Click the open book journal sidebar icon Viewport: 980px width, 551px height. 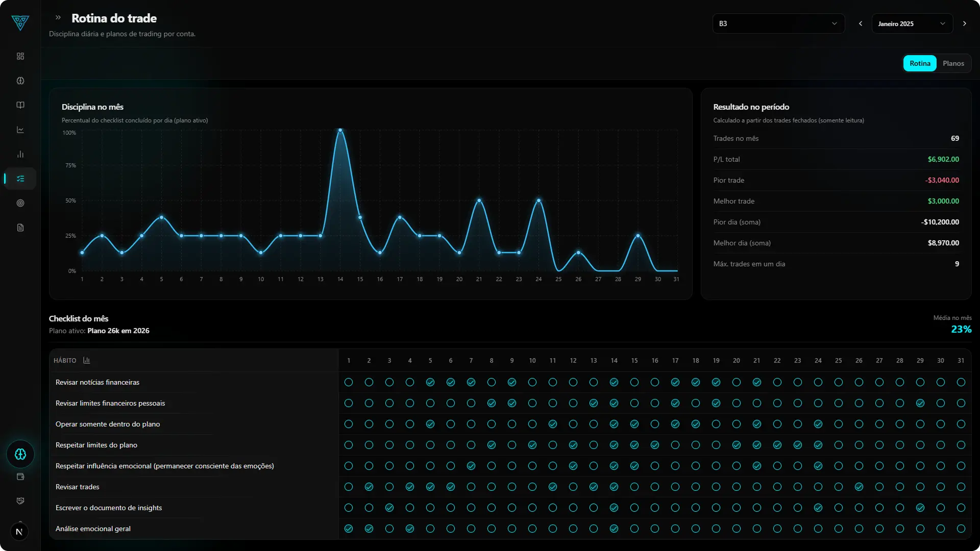click(x=20, y=105)
